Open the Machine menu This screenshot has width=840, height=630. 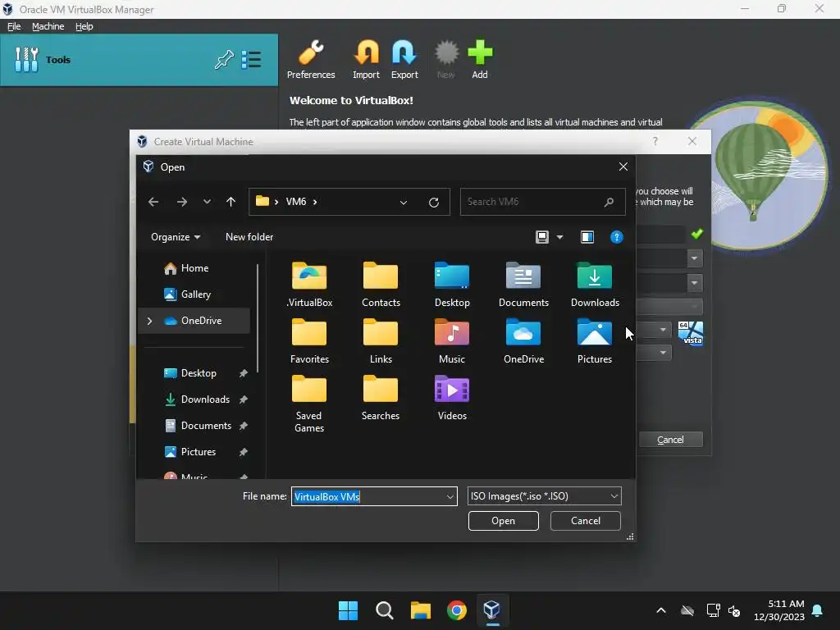[x=48, y=26]
